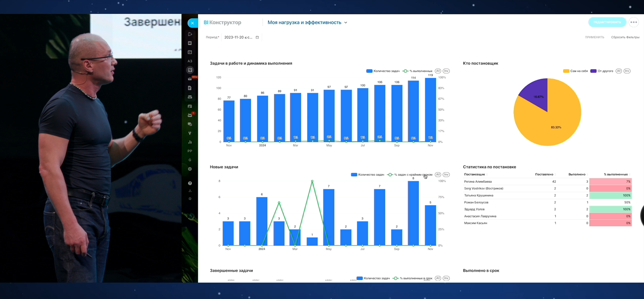Open the calendar icon in left sidebar
The image size is (644, 299).
pyautogui.click(x=190, y=52)
